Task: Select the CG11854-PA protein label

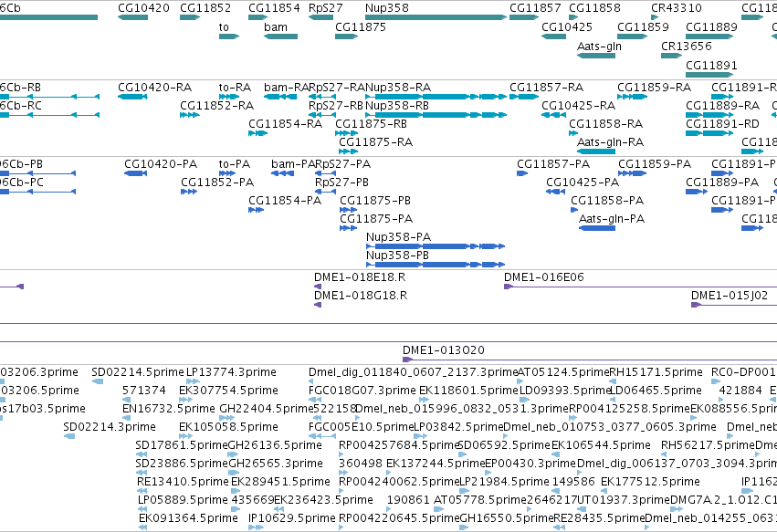Action: [x=285, y=201]
